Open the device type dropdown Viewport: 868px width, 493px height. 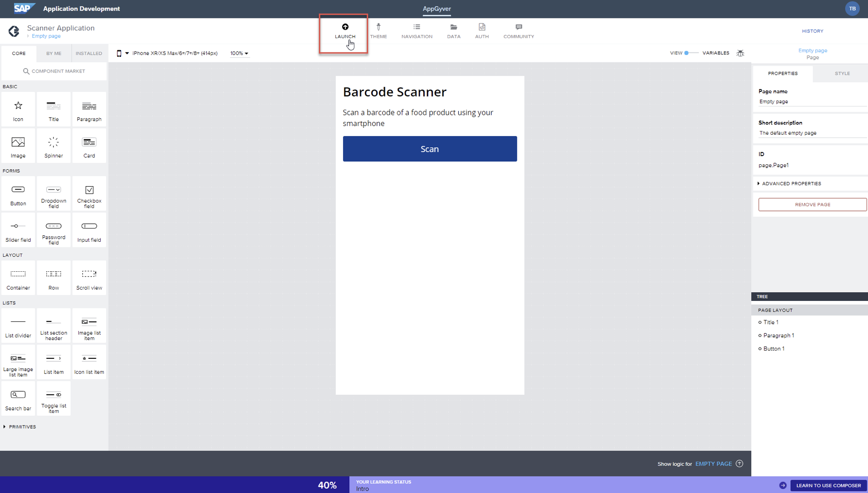click(x=122, y=53)
